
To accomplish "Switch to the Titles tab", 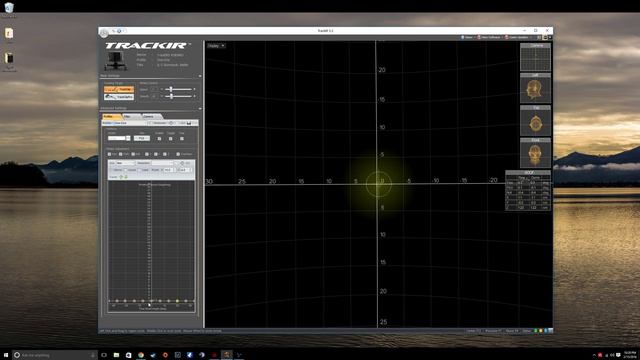I will click(130, 117).
